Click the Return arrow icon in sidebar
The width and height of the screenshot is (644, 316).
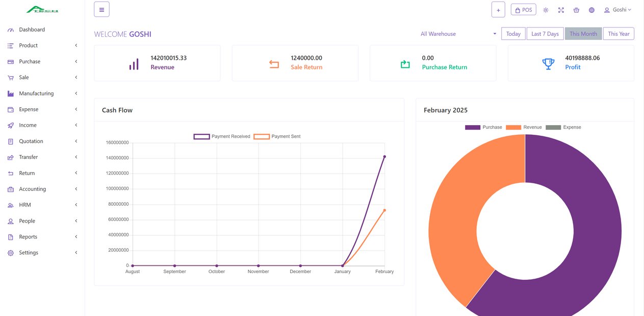click(11, 173)
